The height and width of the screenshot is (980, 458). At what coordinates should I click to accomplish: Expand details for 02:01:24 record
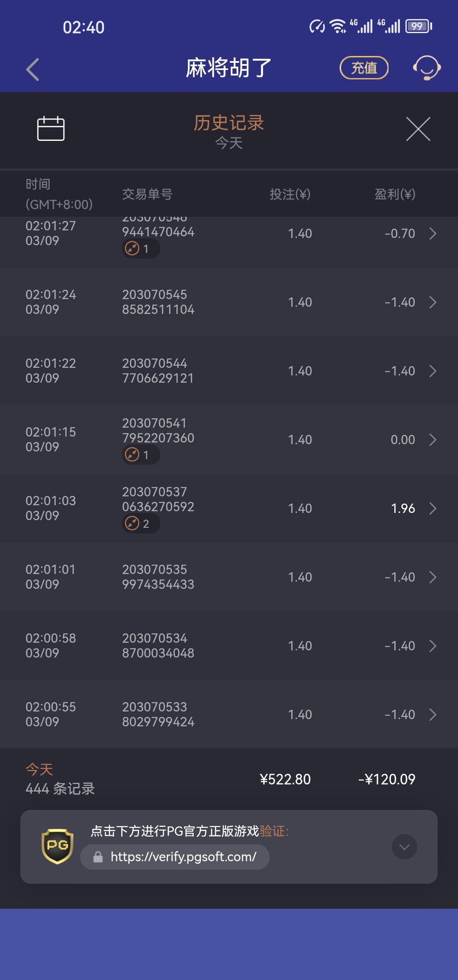coord(433,302)
